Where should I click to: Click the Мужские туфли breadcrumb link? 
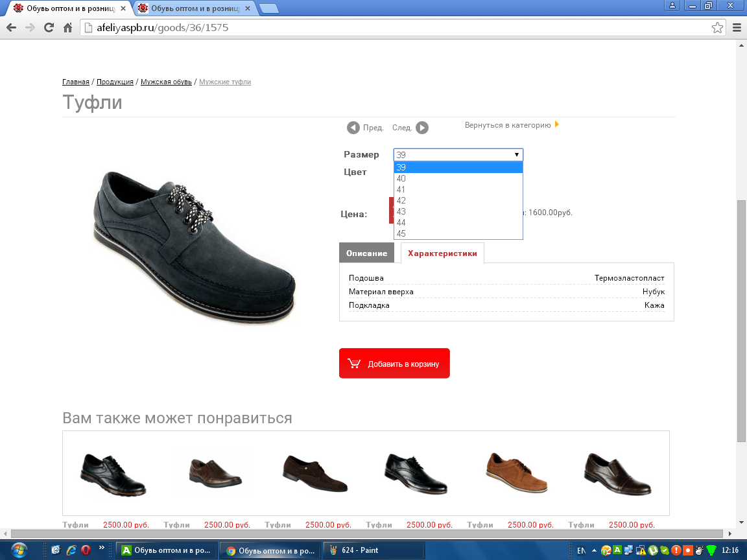coord(225,82)
